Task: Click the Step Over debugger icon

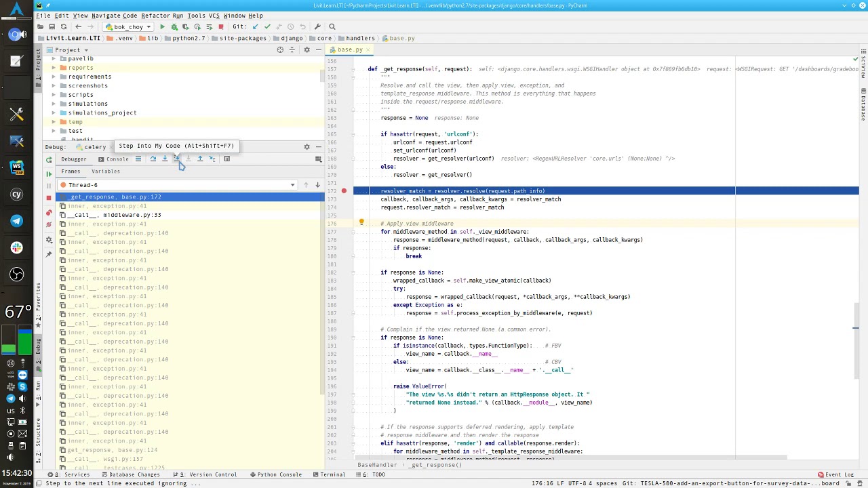Action: (x=153, y=159)
